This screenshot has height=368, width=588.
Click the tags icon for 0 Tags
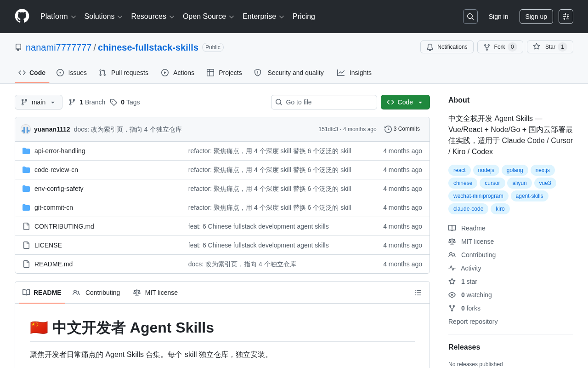coord(113,102)
